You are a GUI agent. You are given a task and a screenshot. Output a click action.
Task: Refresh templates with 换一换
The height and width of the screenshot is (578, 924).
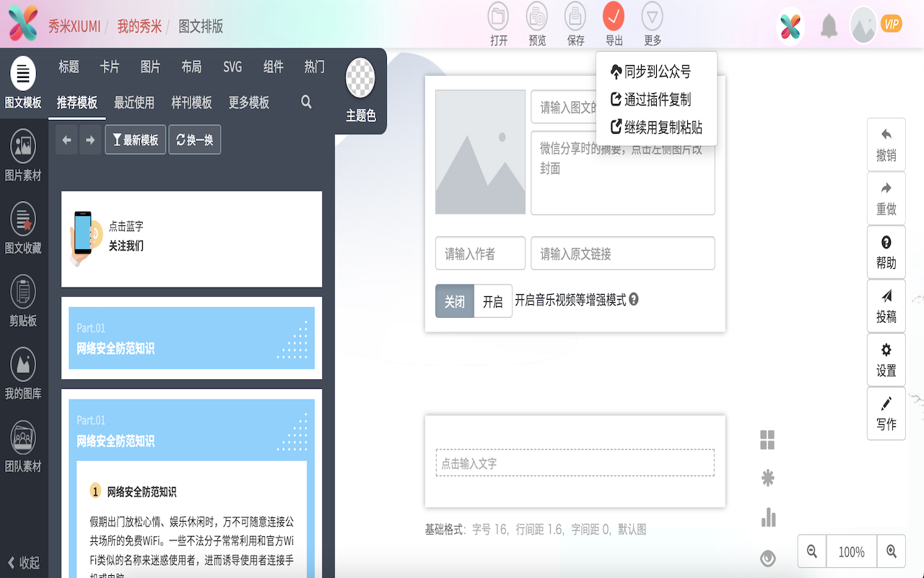click(194, 139)
